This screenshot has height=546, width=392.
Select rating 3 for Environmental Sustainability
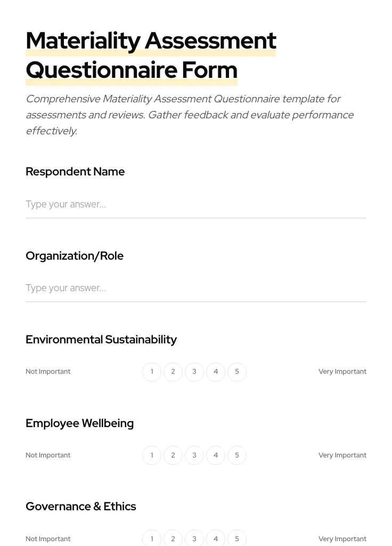coord(194,372)
